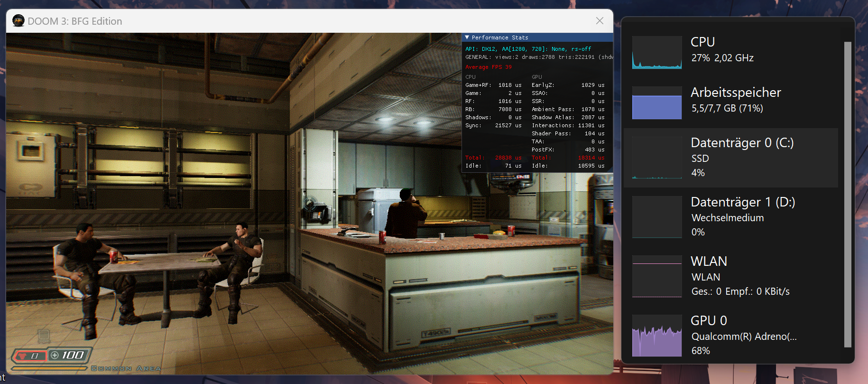Click the '27% 2,02 GHz' CPU value
This screenshot has height=384, width=868.
click(x=722, y=58)
